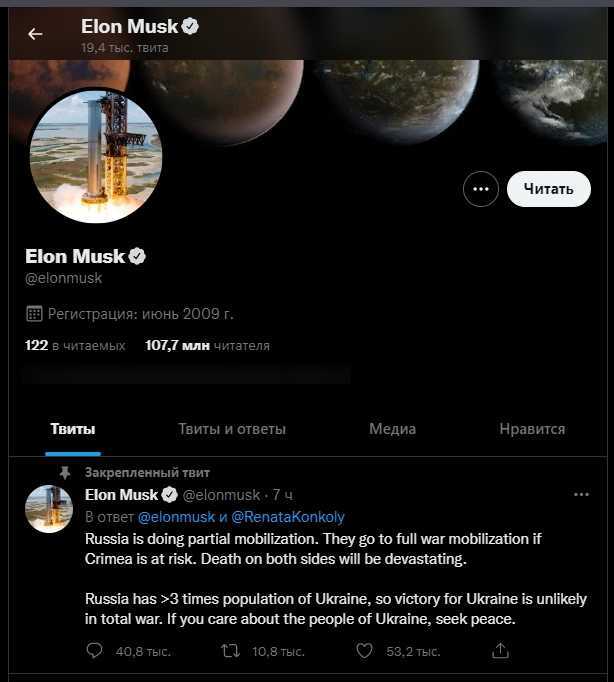Switch to the Твиты tab
Image resolution: width=614 pixels, height=682 pixels.
point(73,429)
